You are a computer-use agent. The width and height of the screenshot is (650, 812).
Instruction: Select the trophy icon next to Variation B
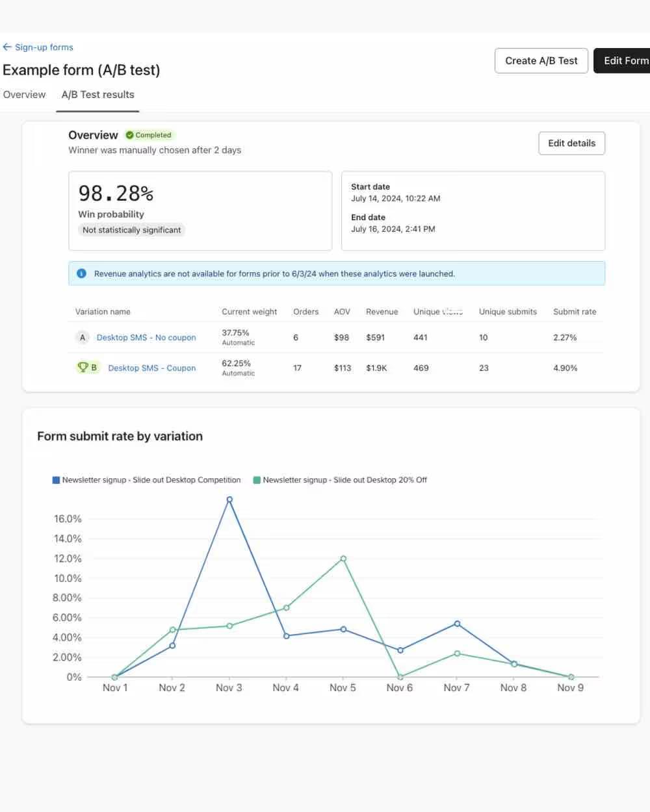click(82, 367)
